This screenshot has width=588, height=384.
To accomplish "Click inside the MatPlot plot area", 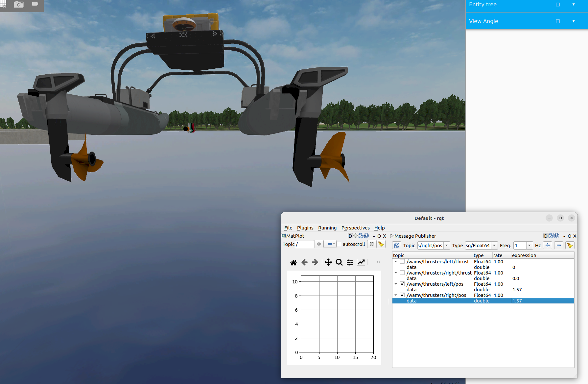I will pos(337,314).
